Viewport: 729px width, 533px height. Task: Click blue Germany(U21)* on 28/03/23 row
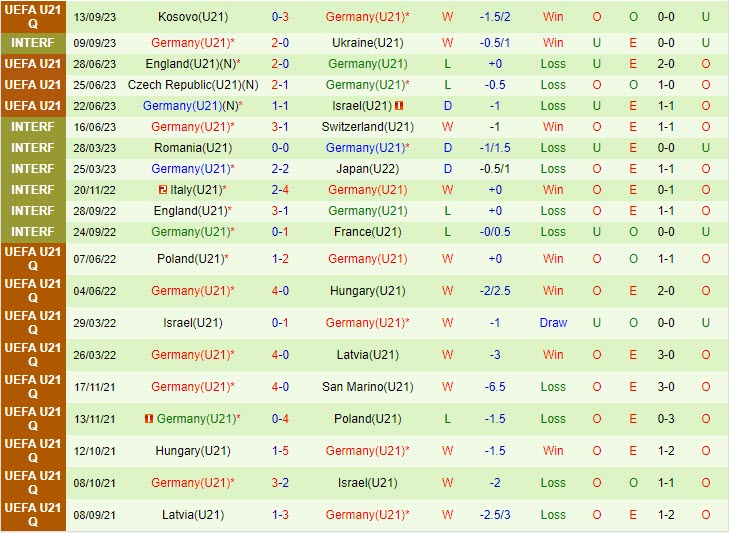click(x=367, y=148)
